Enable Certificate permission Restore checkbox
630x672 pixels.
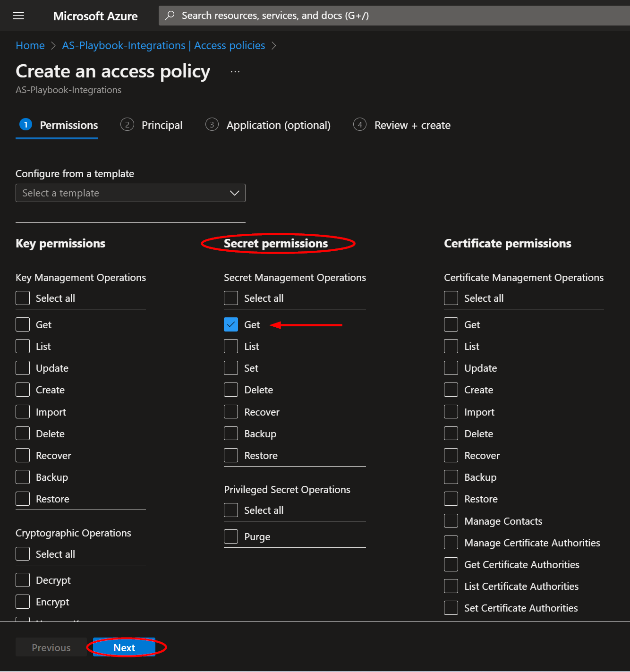[x=451, y=499]
